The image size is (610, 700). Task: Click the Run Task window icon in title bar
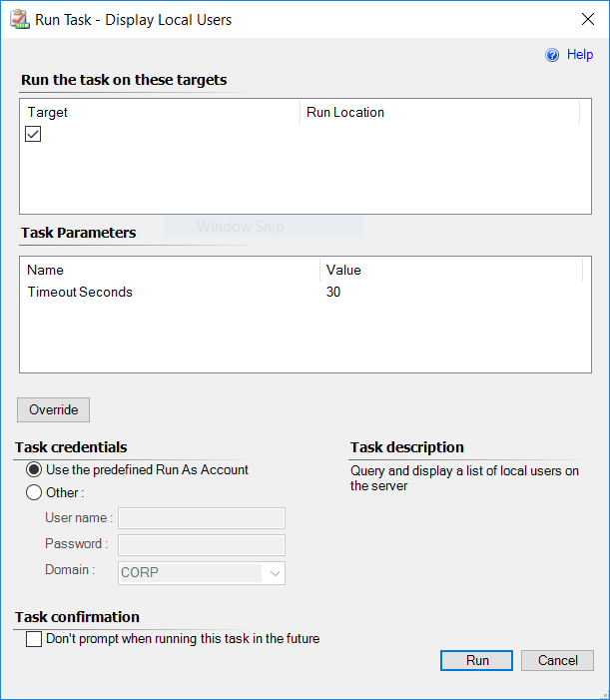coord(20,20)
